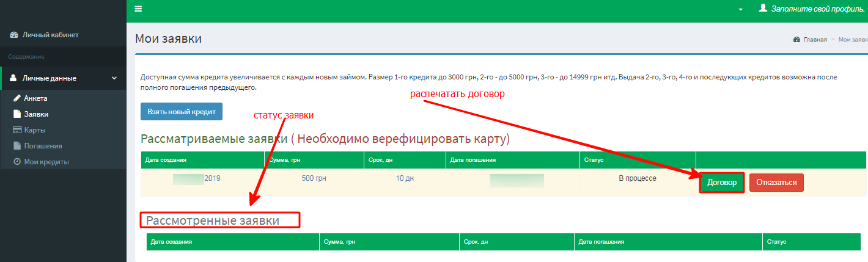Click the user profile silhouette icon
This screenshot has height=262, width=868.
point(762,9)
